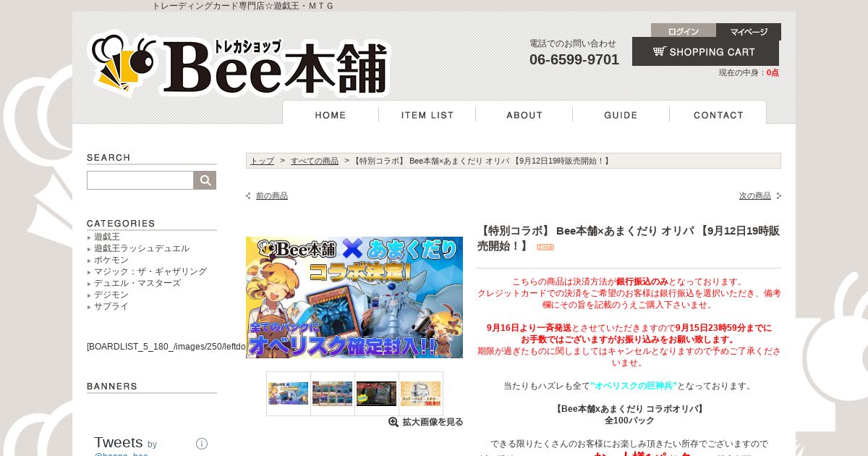This screenshot has height=456, width=868.
Task: Select second product thumbnail
Action: pyautogui.click(x=333, y=394)
